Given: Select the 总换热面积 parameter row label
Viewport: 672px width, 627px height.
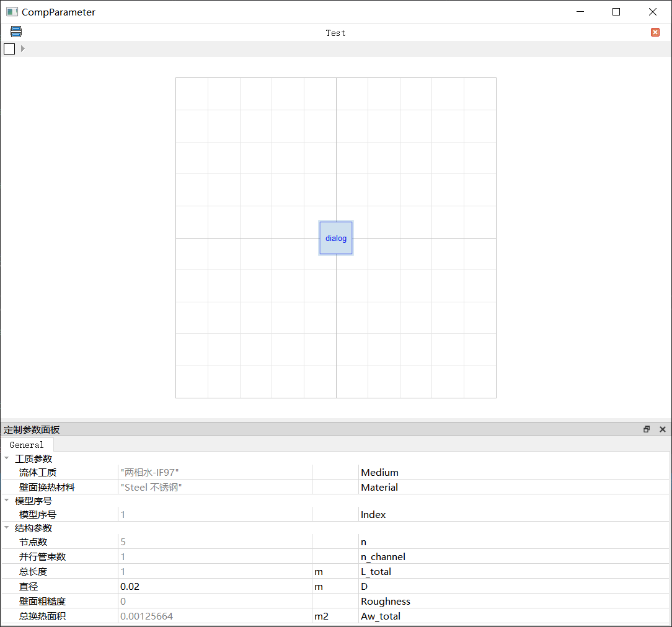Looking at the screenshot, I should point(42,616).
